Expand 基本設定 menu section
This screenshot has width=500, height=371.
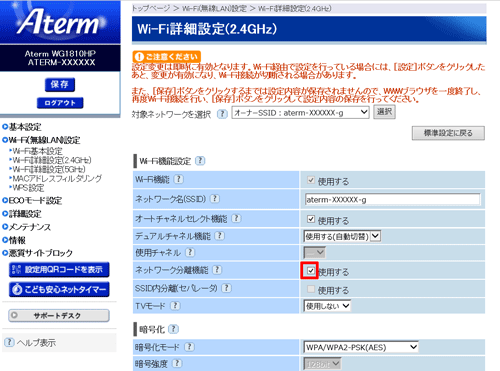(25, 127)
